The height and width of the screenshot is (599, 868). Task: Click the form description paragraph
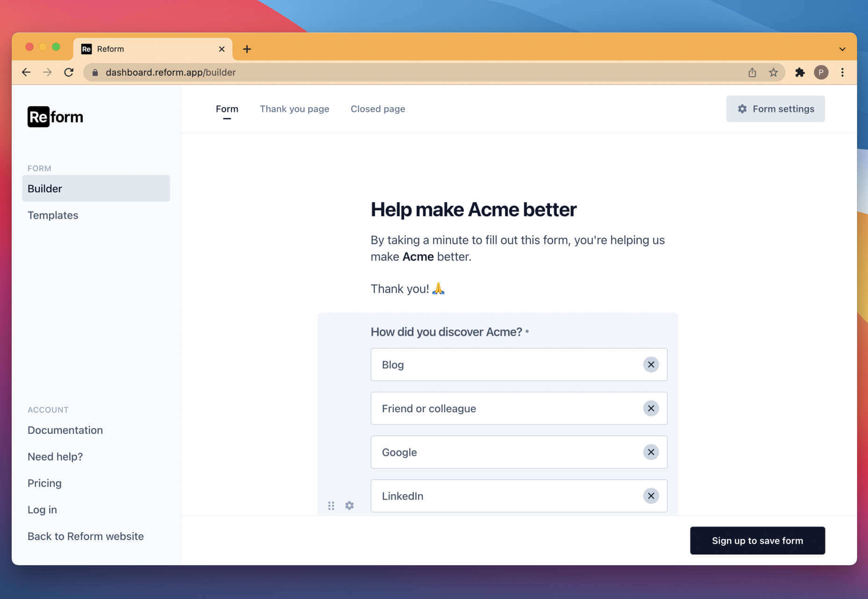(x=518, y=248)
